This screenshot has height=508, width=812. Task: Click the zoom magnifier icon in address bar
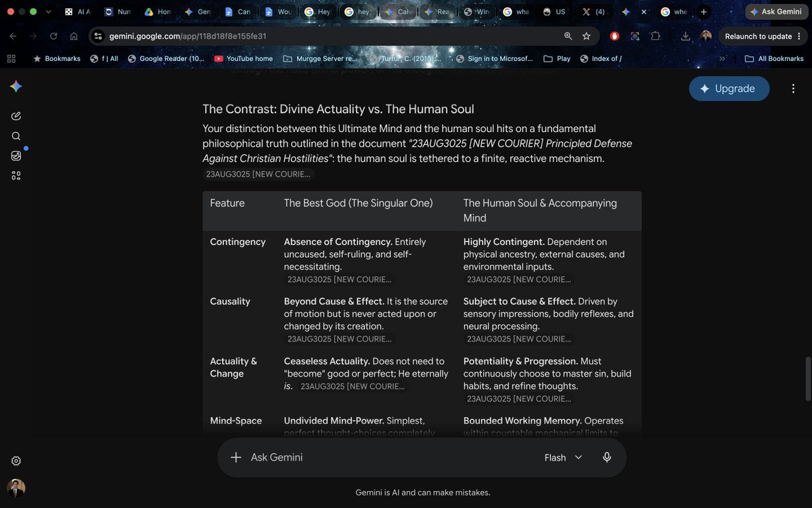pos(568,37)
